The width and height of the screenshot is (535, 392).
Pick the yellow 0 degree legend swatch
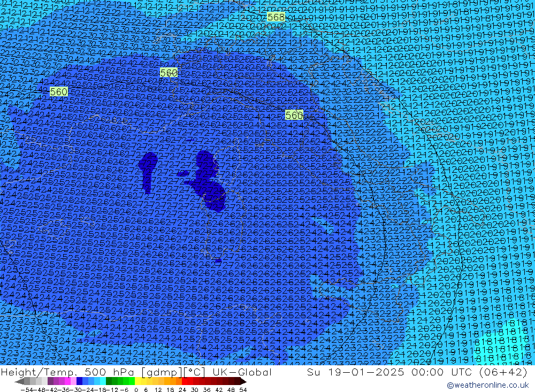coord(138,381)
